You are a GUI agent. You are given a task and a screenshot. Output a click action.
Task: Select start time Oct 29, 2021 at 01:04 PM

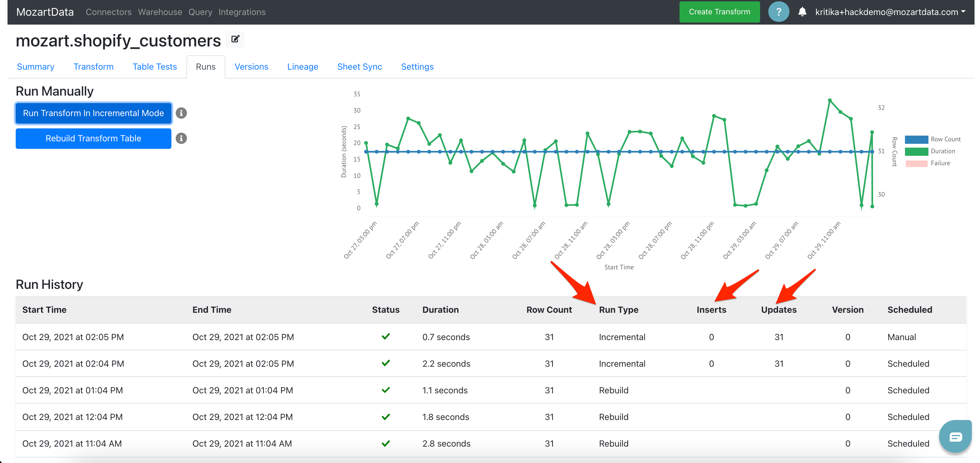[x=72, y=390]
